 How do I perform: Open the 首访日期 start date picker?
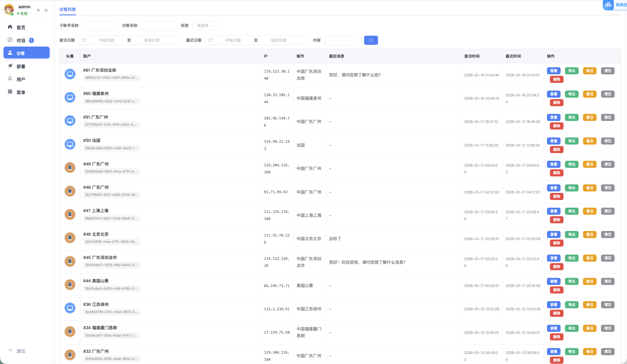click(x=106, y=40)
